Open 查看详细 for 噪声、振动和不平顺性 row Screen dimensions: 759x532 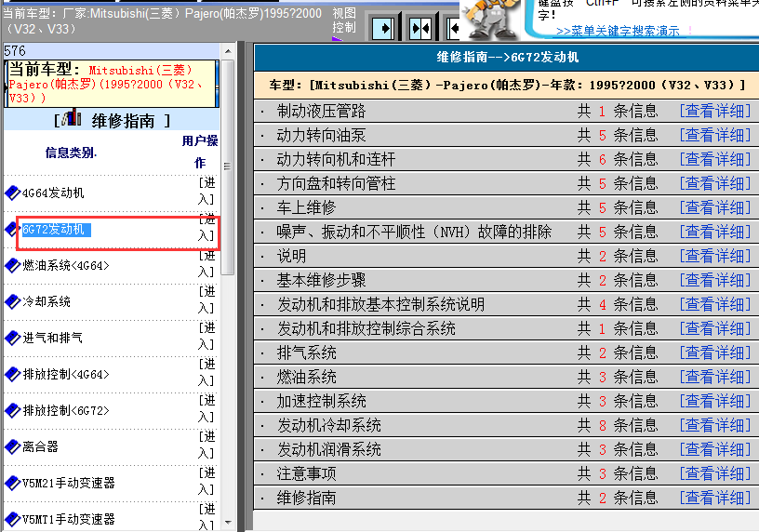(x=715, y=232)
